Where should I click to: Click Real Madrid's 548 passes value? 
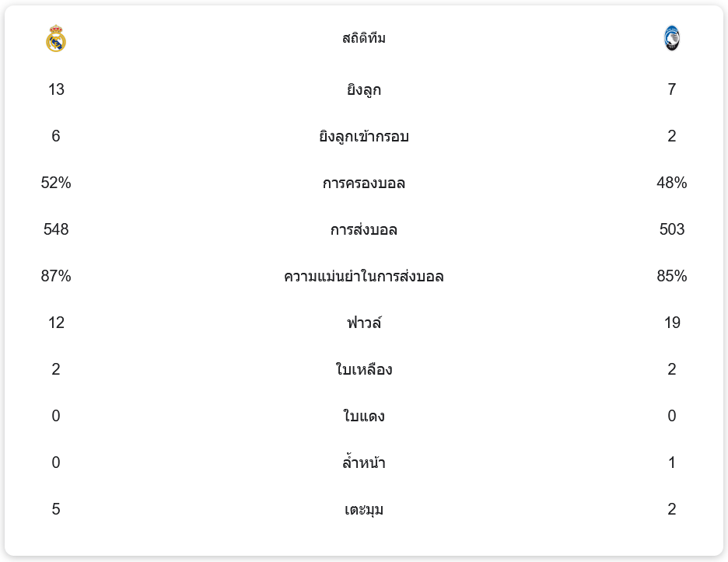[x=56, y=229]
